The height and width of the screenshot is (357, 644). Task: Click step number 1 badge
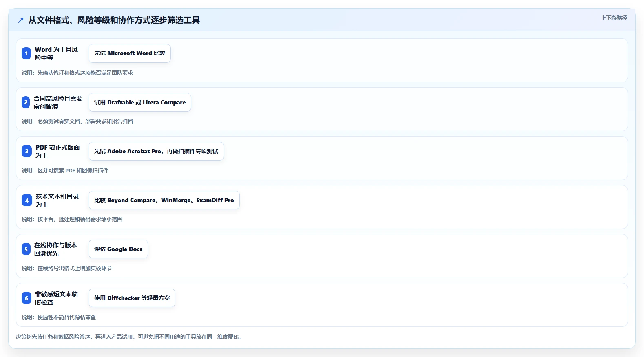(26, 53)
